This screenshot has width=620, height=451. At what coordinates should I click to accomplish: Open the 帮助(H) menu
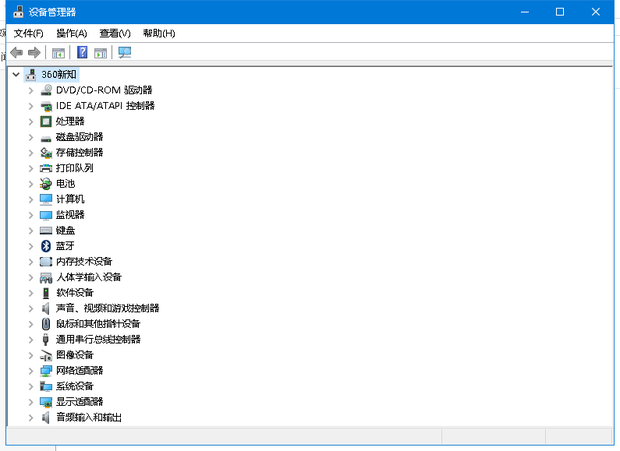[159, 34]
